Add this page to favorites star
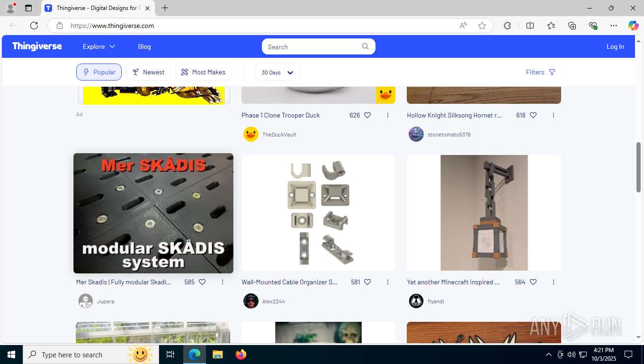This screenshot has height=364, width=644. 482,26
